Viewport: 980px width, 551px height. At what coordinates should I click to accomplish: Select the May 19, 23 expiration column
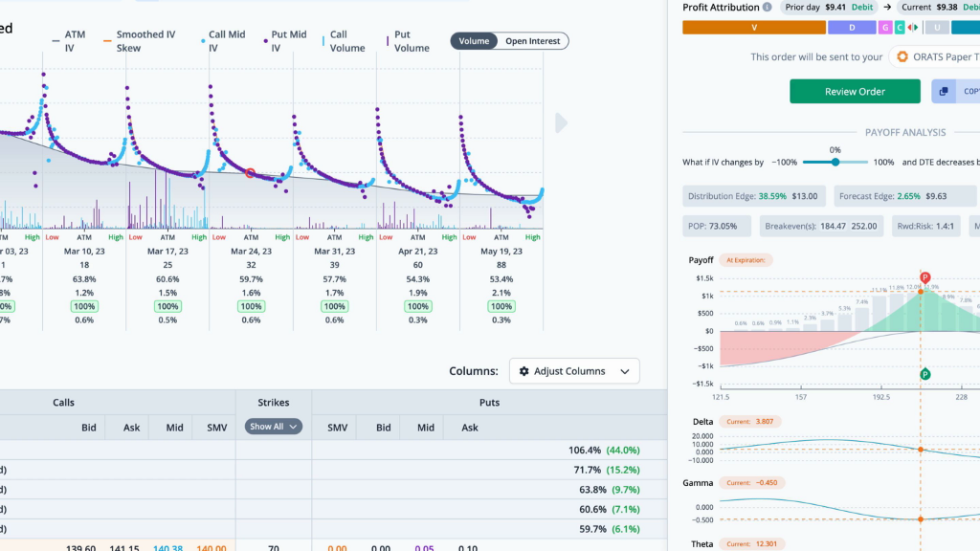501,251
